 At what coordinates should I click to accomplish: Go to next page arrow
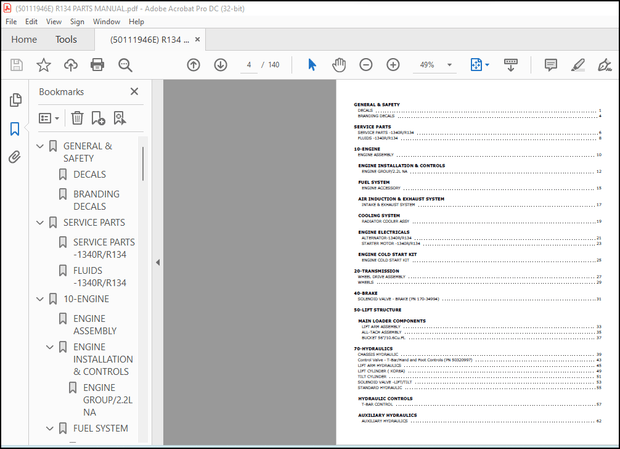click(221, 65)
